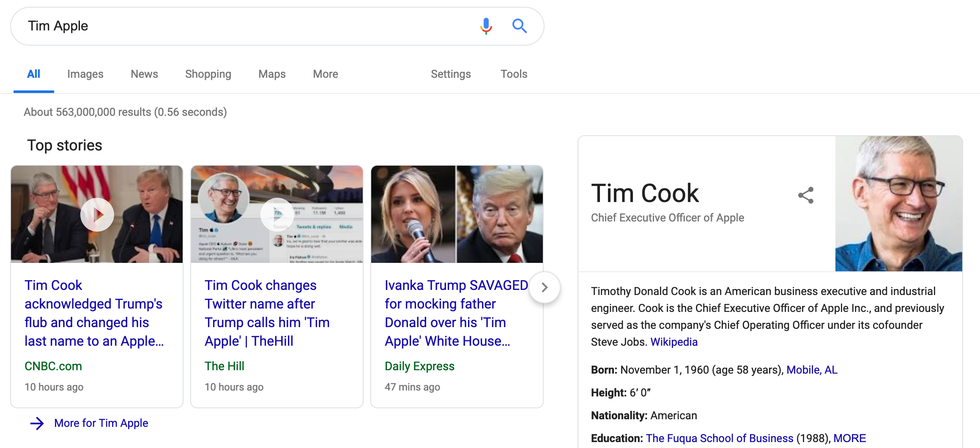Open the Wikipedia link in Tim Cook description

point(674,342)
